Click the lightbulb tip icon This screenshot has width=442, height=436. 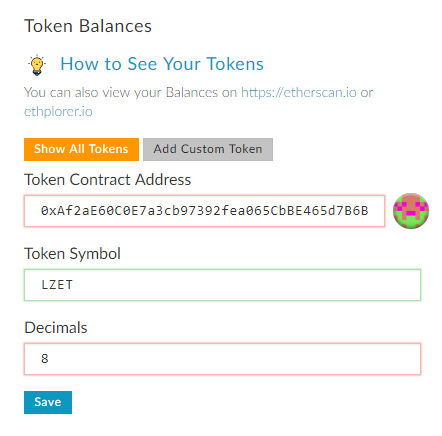pos(37,65)
